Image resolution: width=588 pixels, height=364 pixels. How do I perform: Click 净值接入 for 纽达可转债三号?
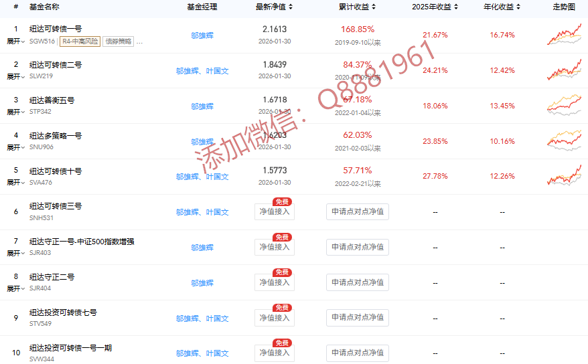pyautogui.click(x=275, y=212)
